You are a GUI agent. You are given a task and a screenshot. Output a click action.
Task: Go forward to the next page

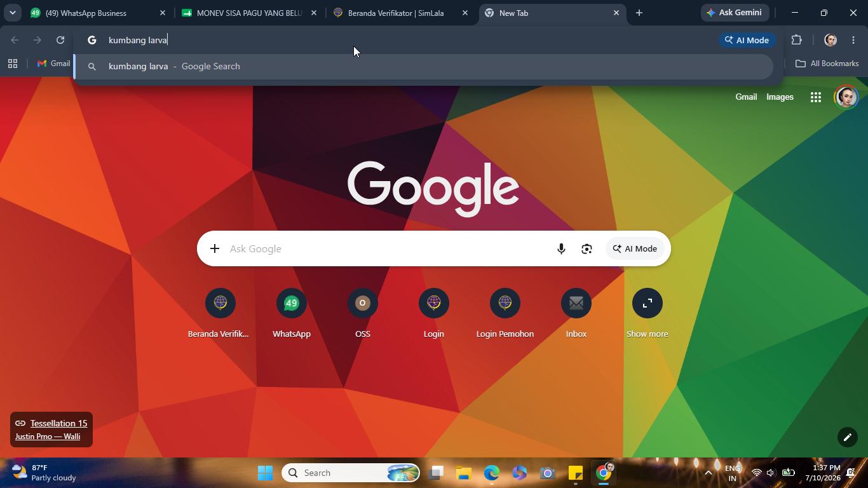click(37, 40)
